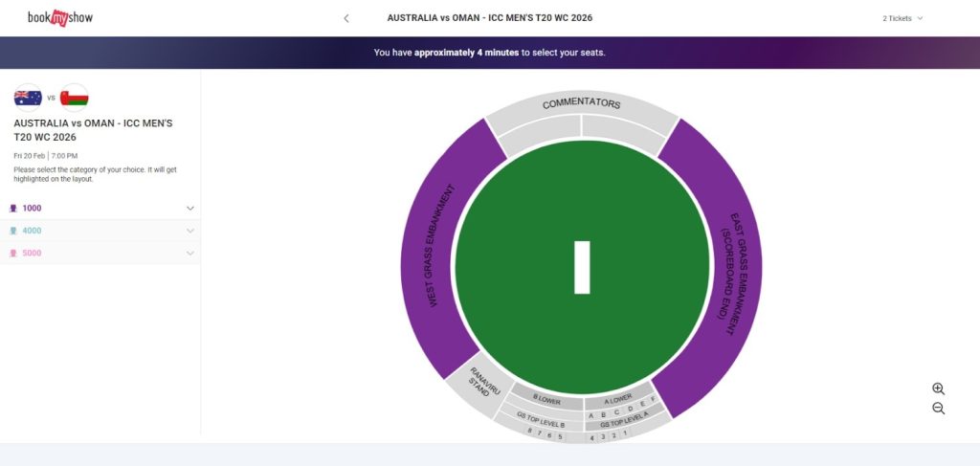This screenshot has height=466, width=980.
Task: Click the Australia flag icon
Action: click(28, 98)
